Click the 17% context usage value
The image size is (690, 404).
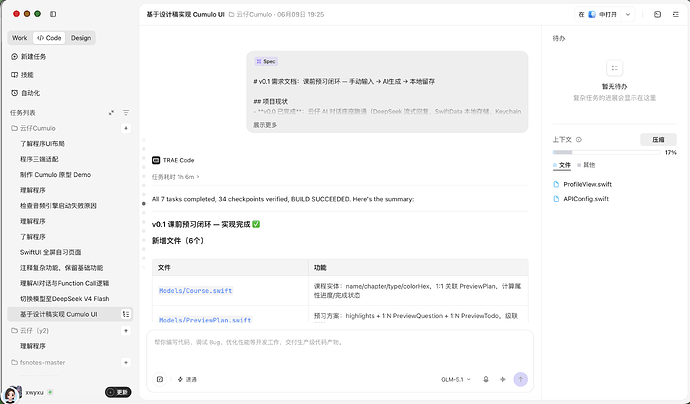[671, 152]
